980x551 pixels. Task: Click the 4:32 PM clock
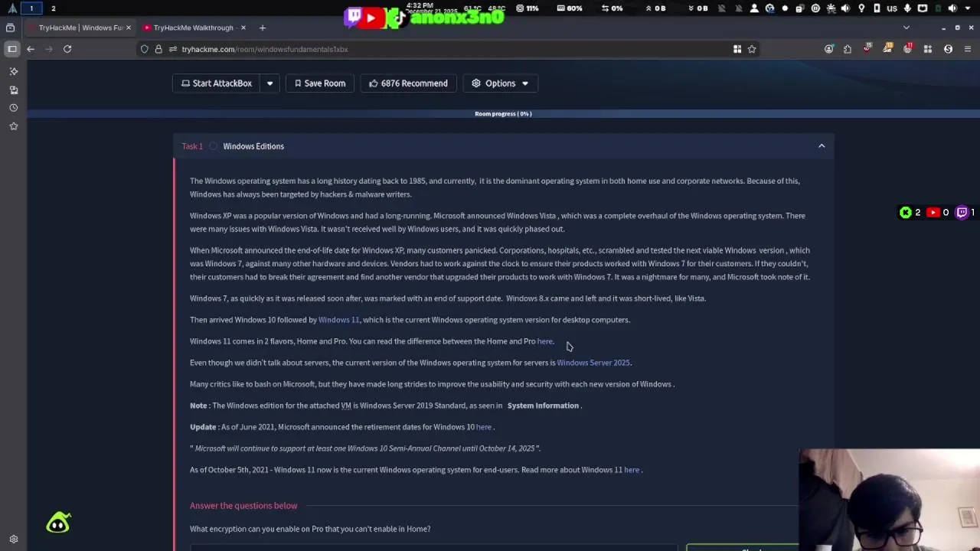420,5
